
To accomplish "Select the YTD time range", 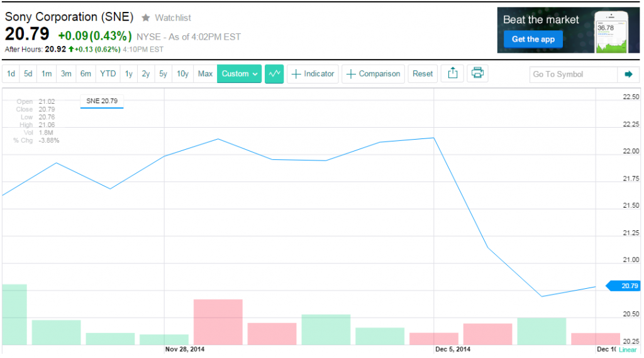I will 108,74.
